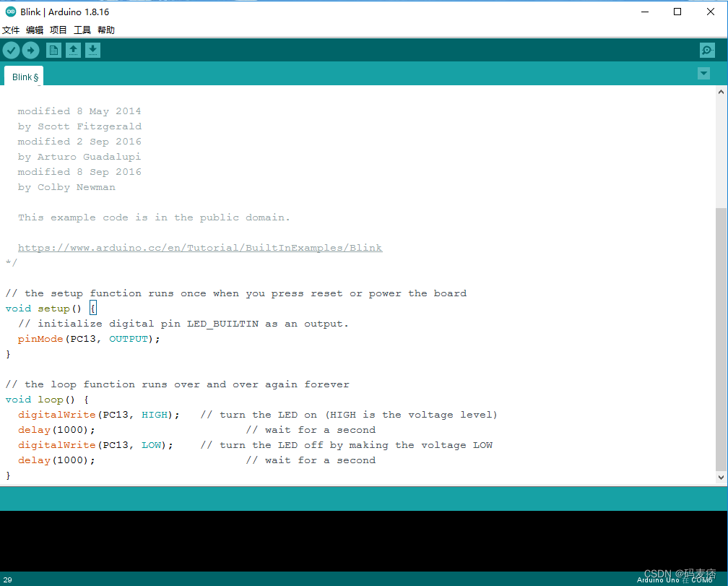The width and height of the screenshot is (728, 586).
Task: Open the 工具 menu
Action: [x=82, y=30]
